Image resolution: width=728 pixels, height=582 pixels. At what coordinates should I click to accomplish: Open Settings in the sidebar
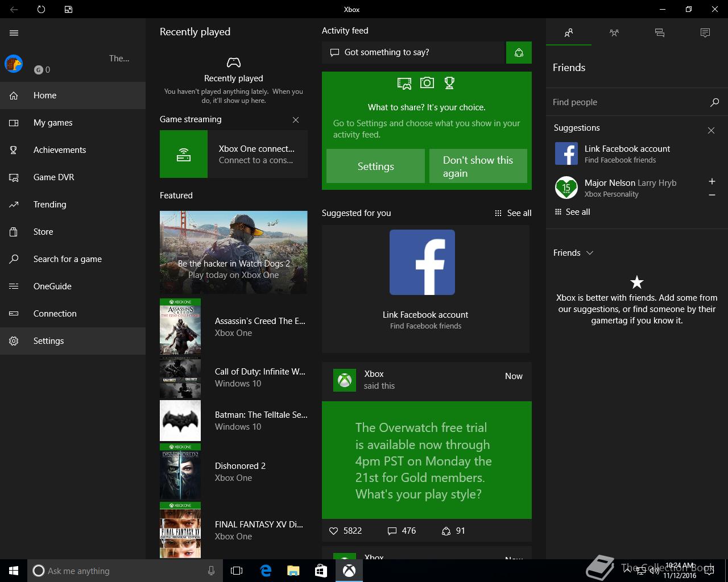click(x=73, y=341)
